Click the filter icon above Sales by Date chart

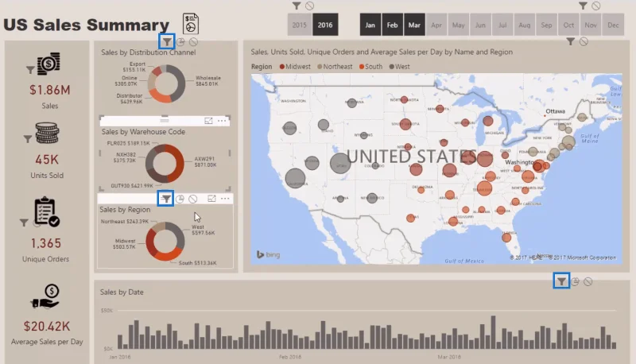click(561, 281)
